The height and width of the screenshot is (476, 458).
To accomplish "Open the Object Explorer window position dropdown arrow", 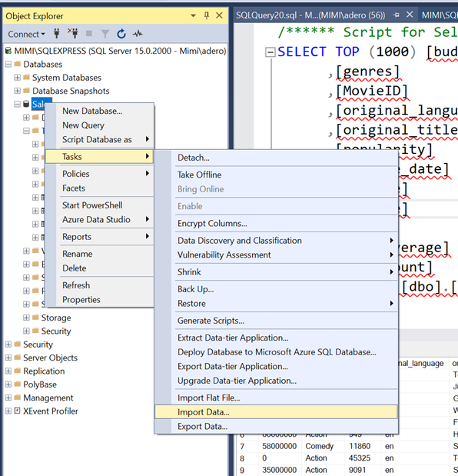I will [x=193, y=15].
